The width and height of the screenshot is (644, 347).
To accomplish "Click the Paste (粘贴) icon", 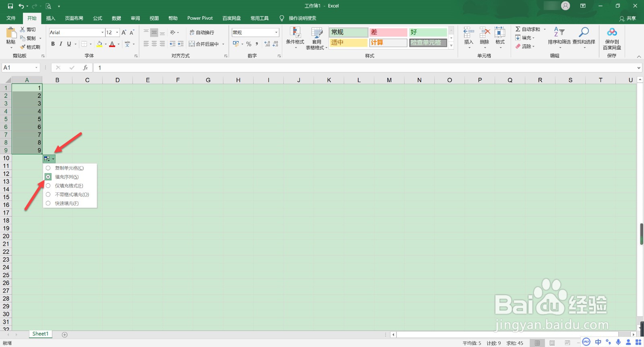I will [11, 33].
